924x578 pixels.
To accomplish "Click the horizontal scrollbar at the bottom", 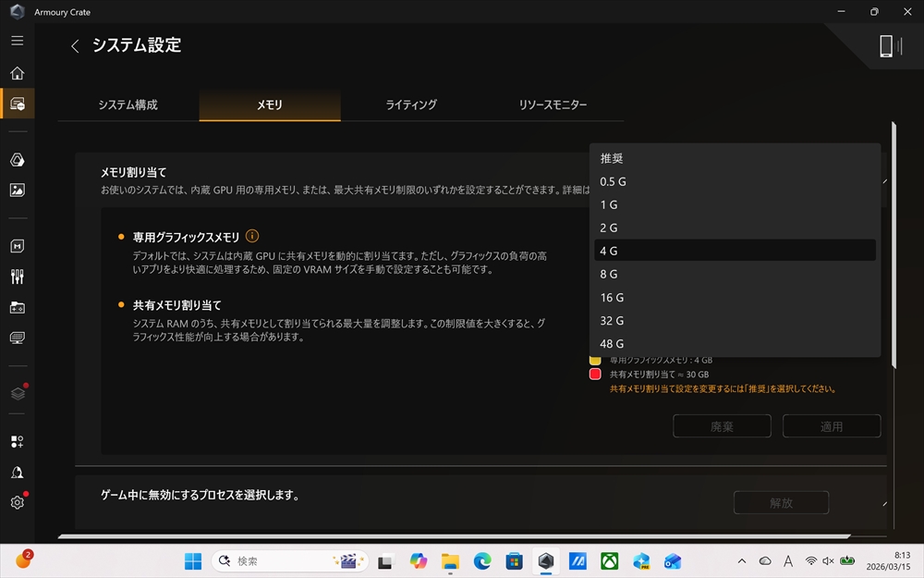I will (454, 536).
